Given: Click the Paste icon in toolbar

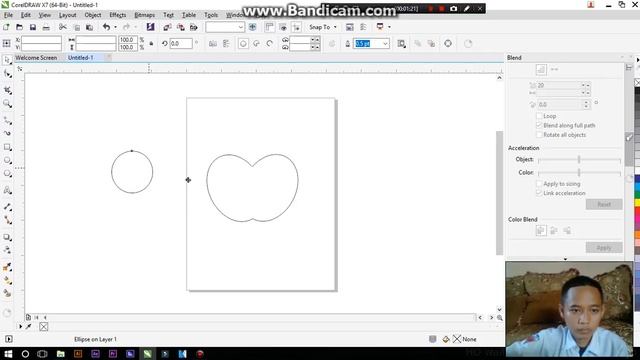Looking at the screenshot, I should pos(89,27).
